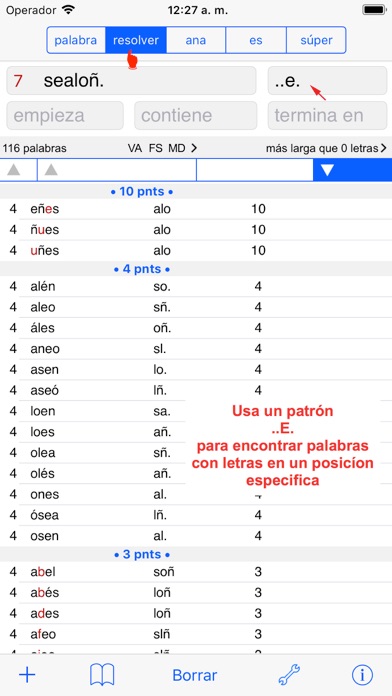This screenshot has height=696, width=392.
Task: Tap the info circle icon
Action: pos(362,675)
